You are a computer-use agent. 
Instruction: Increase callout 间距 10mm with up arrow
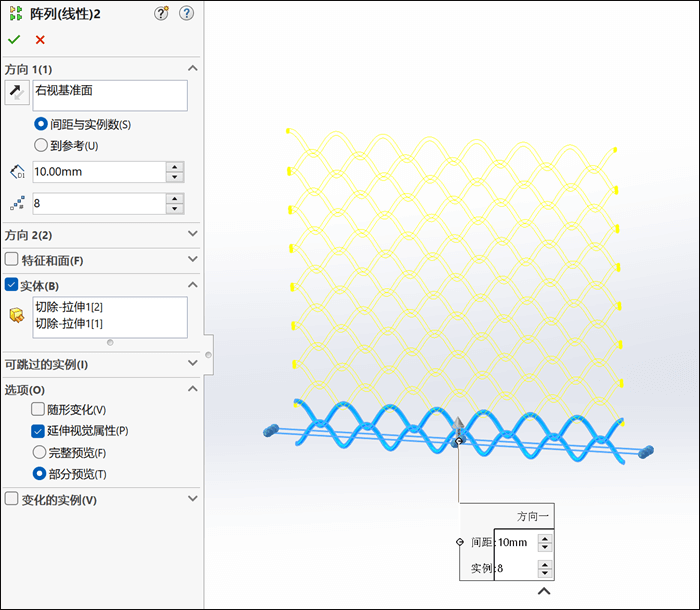[x=545, y=539]
